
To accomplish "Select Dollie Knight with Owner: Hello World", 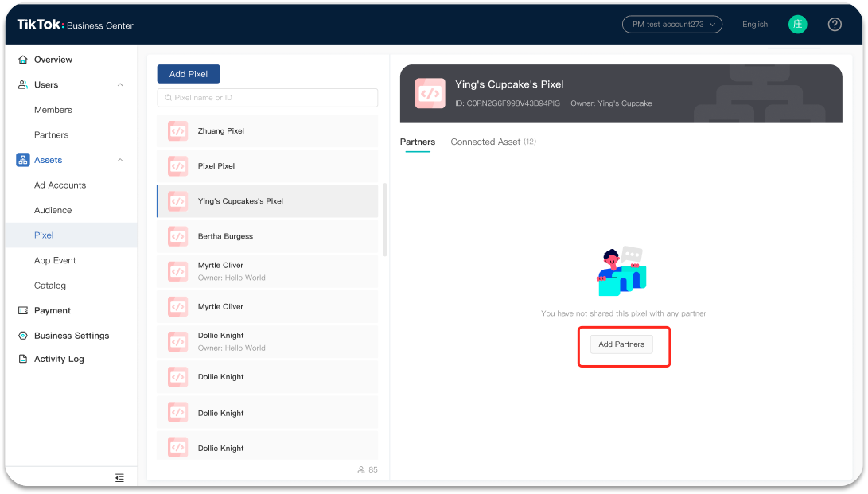I will 267,342.
